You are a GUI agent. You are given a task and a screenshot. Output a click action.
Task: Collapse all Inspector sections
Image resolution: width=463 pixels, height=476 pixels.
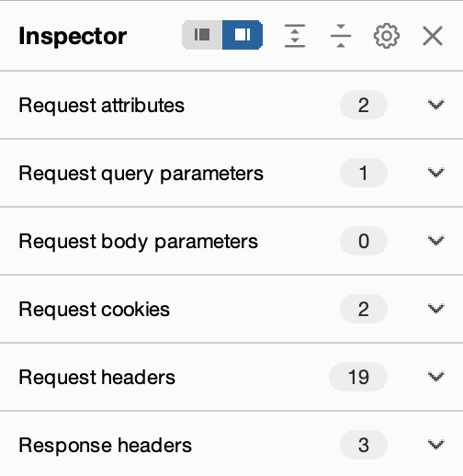[x=341, y=36]
